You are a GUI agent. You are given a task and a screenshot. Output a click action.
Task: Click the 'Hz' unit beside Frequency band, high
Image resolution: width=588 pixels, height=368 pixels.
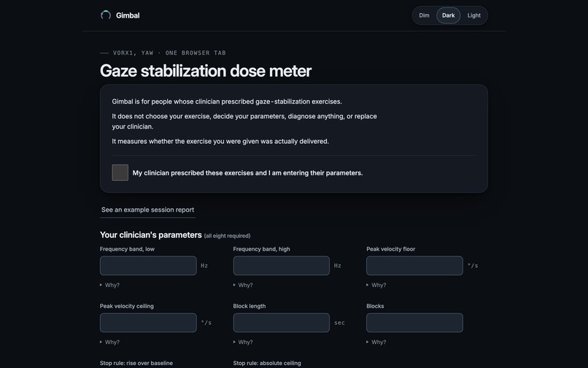click(338, 266)
